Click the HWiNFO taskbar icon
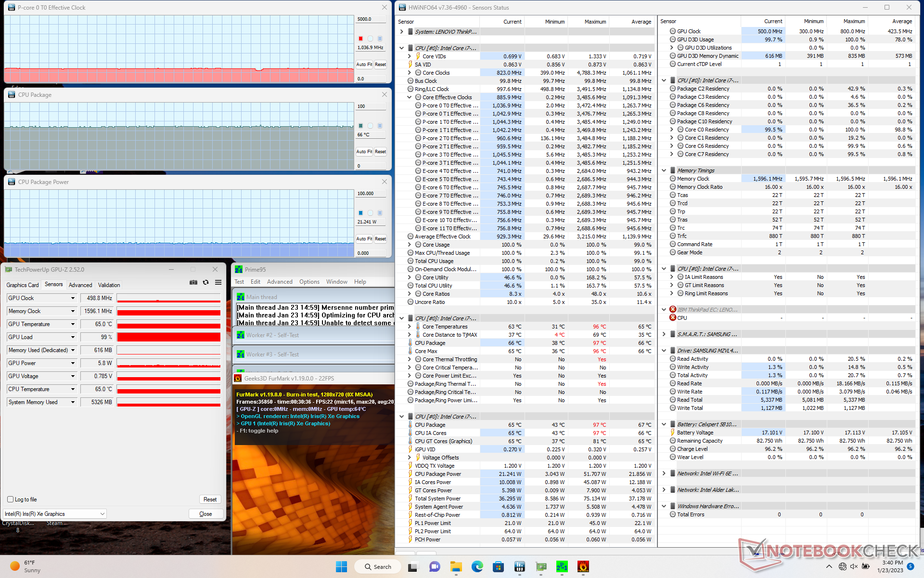The image size is (924, 578). click(519, 567)
